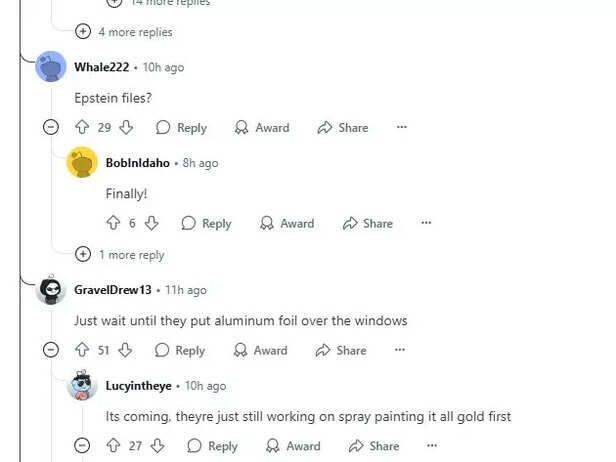Downvote Whale222's comment
This screenshot has height=462, width=616.
126,127
